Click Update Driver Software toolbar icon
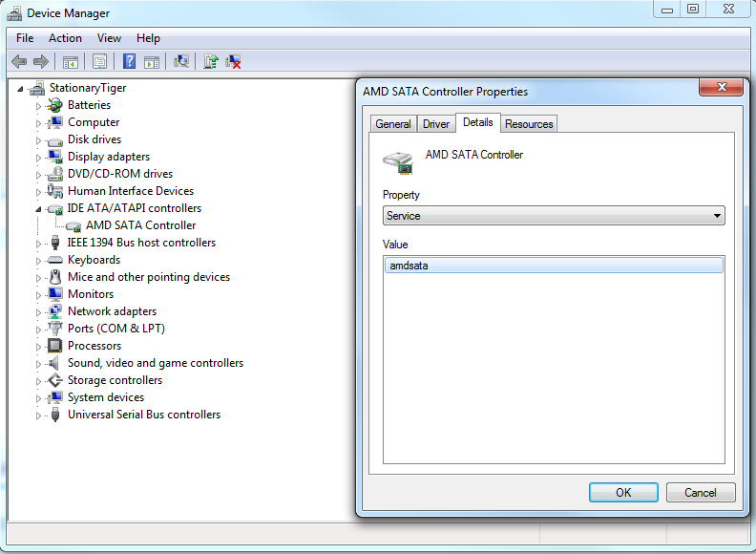 tap(211, 61)
